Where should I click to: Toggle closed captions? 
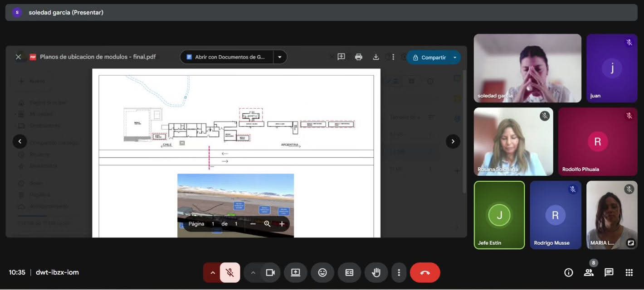pos(349,272)
